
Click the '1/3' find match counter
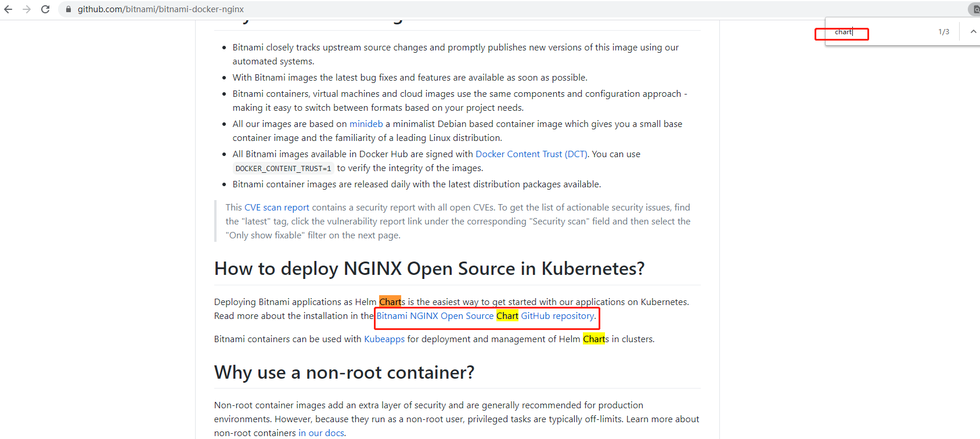tap(944, 32)
